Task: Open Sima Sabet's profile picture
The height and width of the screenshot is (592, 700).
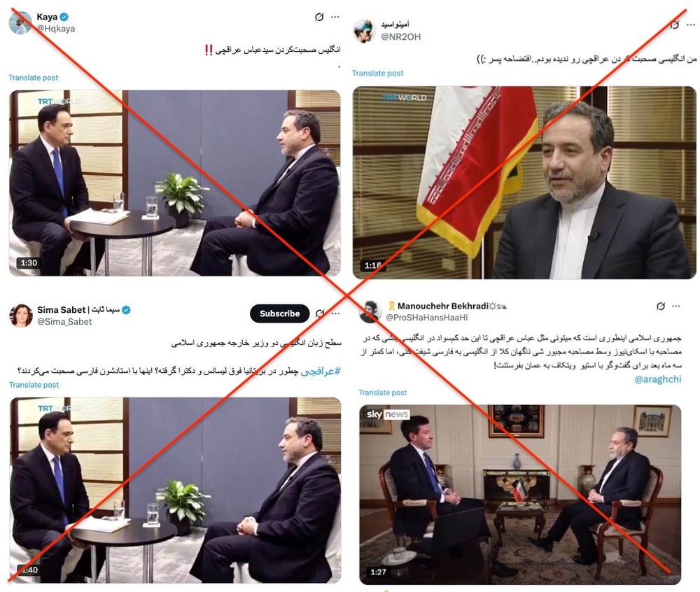Action: click(x=21, y=316)
